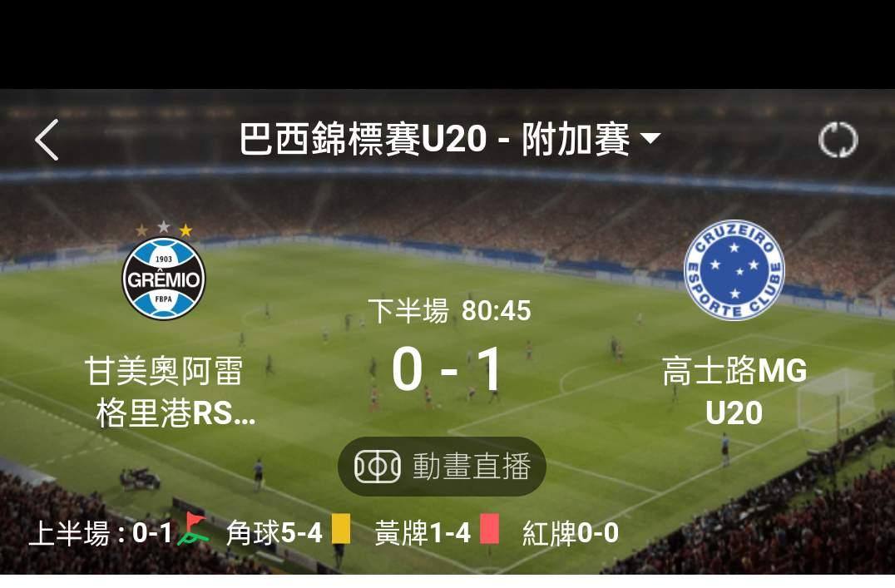Open the Grêmio team crest
895x588 pixels.
(164, 279)
